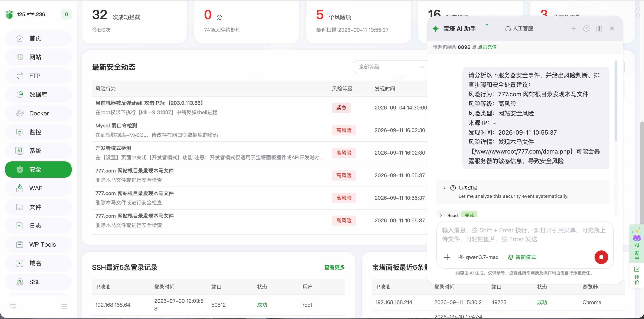Click 查看更多 link for SSH login records
Image resolution: width=644 pixels, height=319 pixels.
(x=334, y=267)
